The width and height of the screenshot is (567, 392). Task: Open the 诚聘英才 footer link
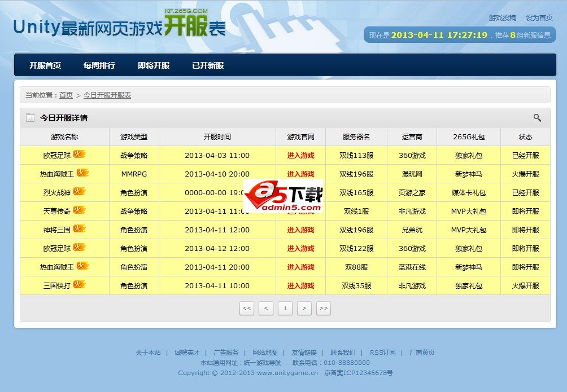click(187, 353)
